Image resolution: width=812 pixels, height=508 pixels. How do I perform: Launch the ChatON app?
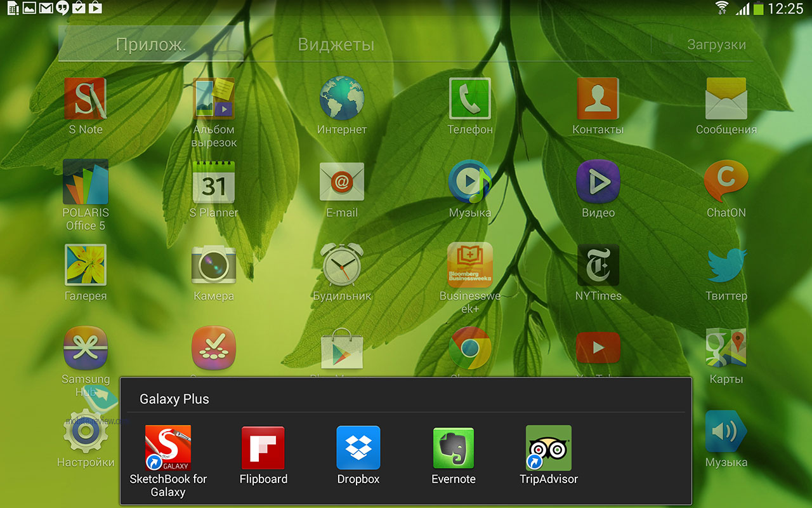726,182
